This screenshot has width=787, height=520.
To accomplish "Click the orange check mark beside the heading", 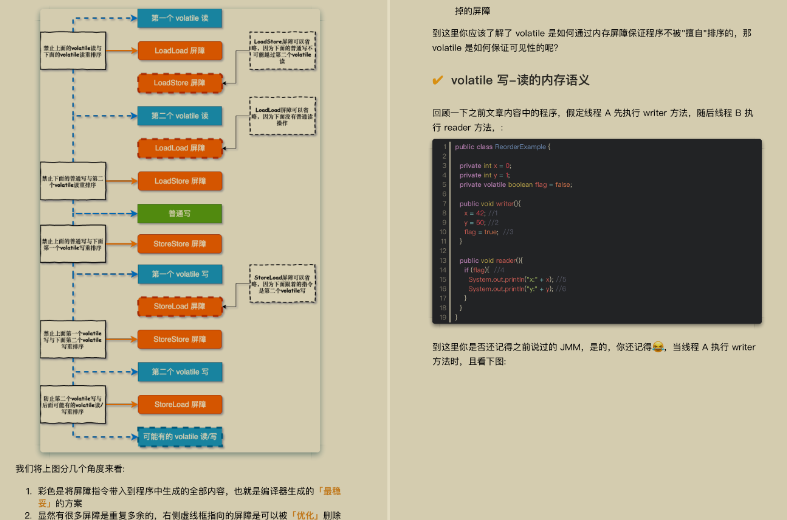I will (438, 80).
